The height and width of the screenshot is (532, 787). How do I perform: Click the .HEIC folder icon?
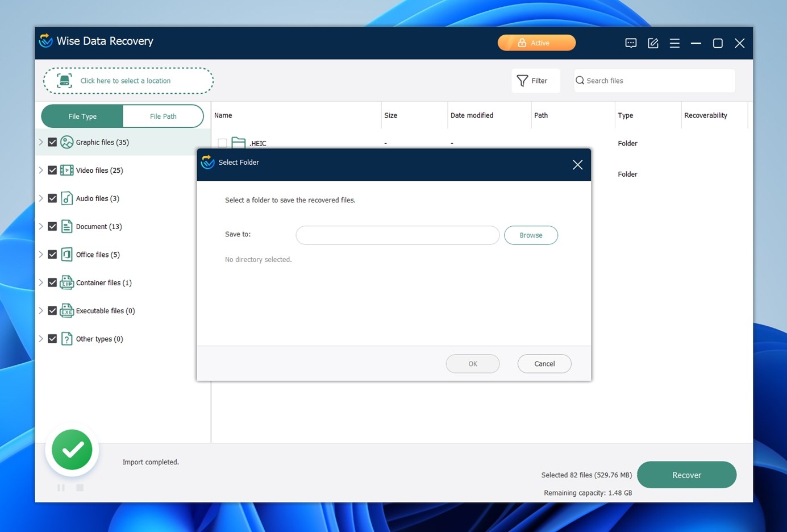[239, 143]
